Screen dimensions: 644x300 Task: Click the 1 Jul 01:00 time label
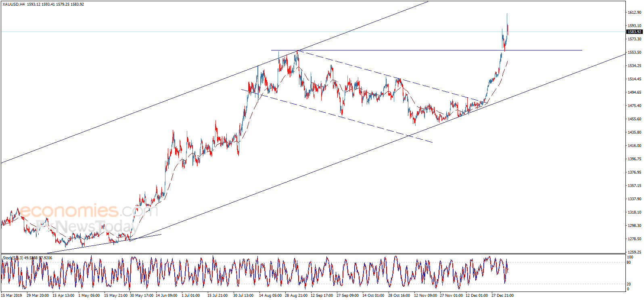coord(191,296)
